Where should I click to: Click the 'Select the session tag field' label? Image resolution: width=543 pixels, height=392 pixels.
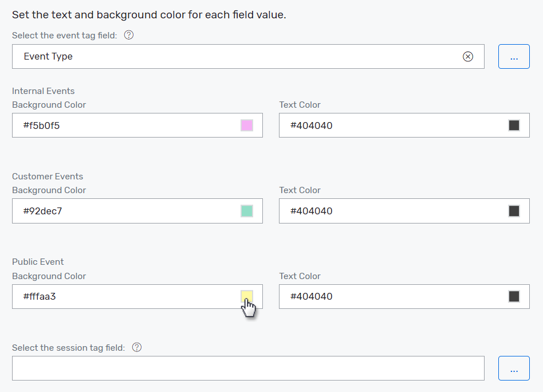(x=68, y=348)
